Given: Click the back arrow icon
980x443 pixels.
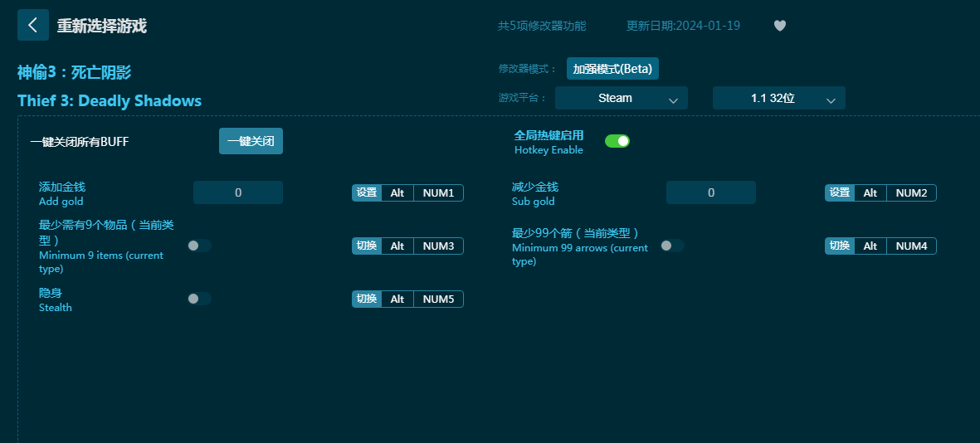Looking at the screenshot, I should (33, 25).
